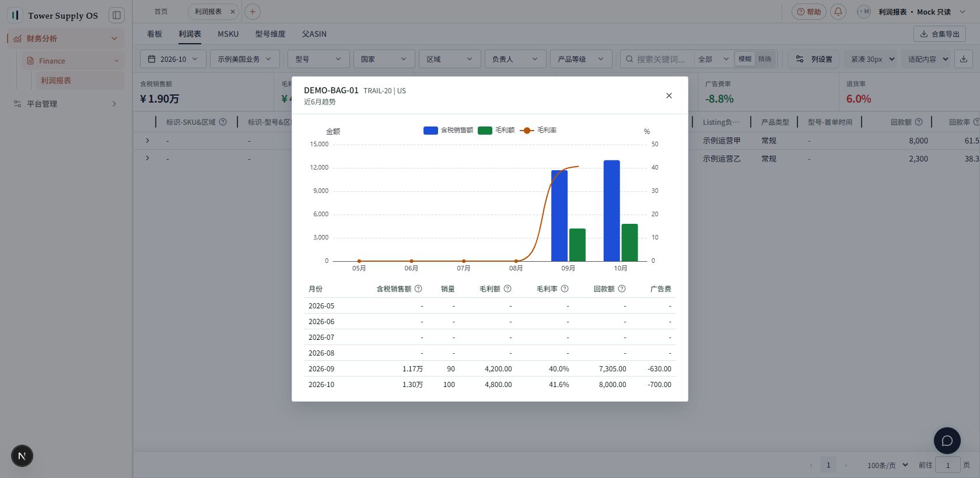Click the search magnifier icon
Screen dimensions: 980x478
click(x=629, y=59)
